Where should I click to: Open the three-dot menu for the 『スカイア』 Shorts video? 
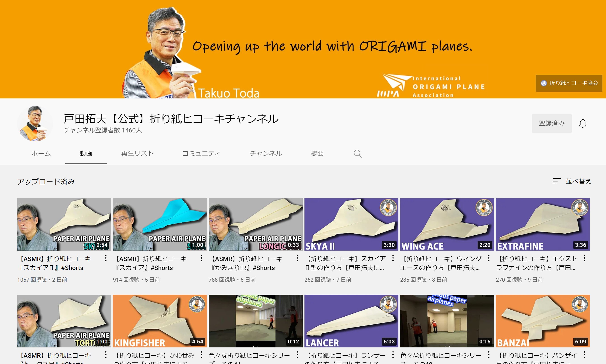coord(201,258)
